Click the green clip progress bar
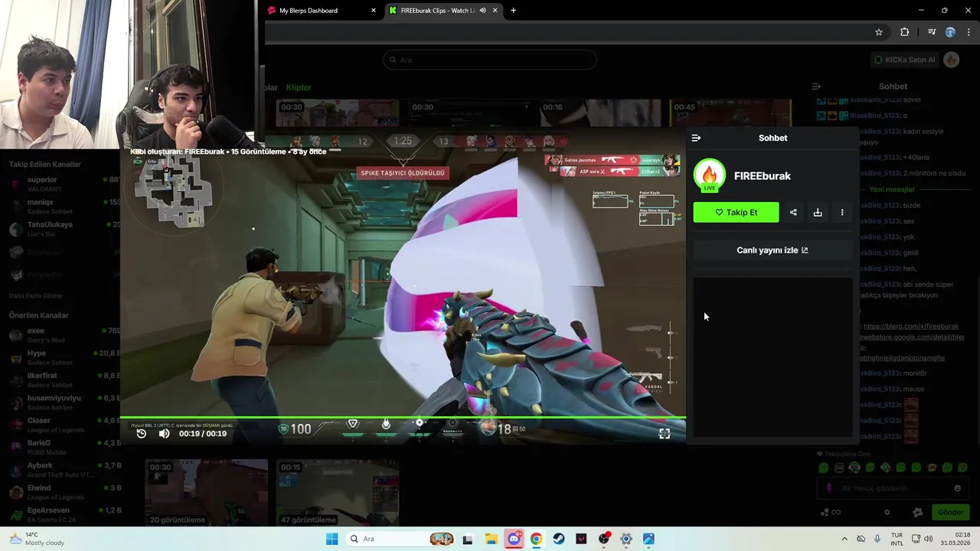Screen dimensions: 980x551 [403, 418]
